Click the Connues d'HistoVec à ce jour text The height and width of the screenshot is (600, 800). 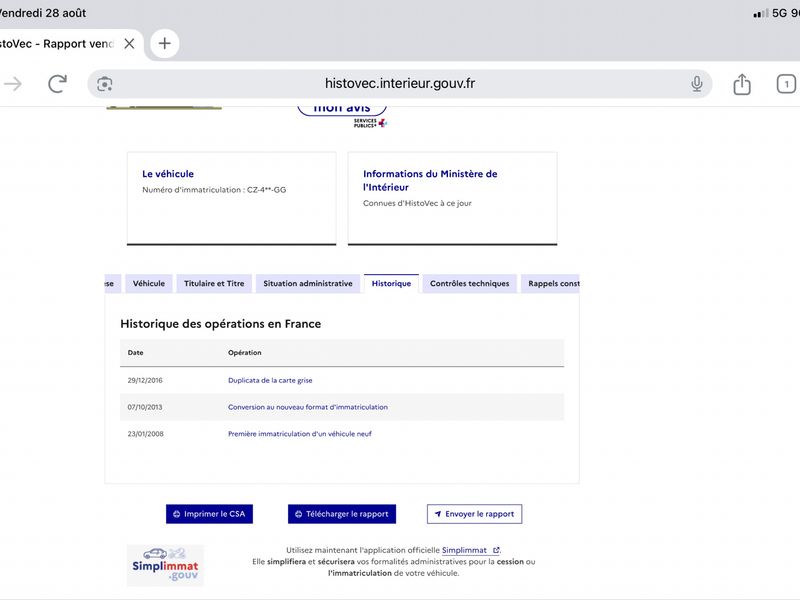tap(417, 203)
